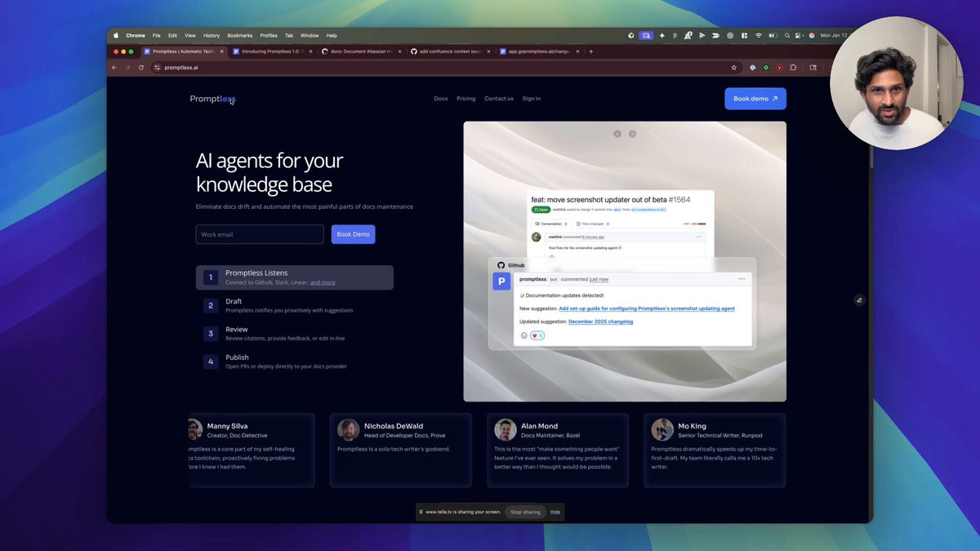The image size is (980, 551).
Task: Click the Promptless logo in header
Action: pos(212,99)
